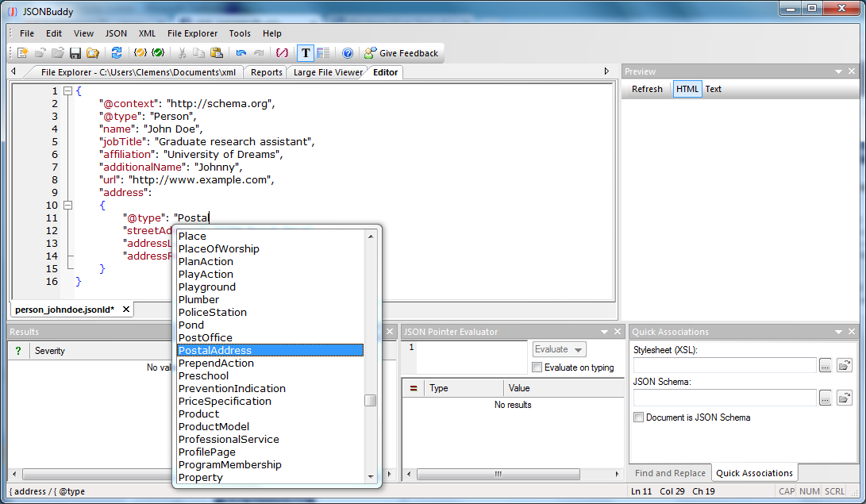This screenshot has width=866, height=504.
Task: Select Product in autocomplete list
Action: tap(270, 414)
